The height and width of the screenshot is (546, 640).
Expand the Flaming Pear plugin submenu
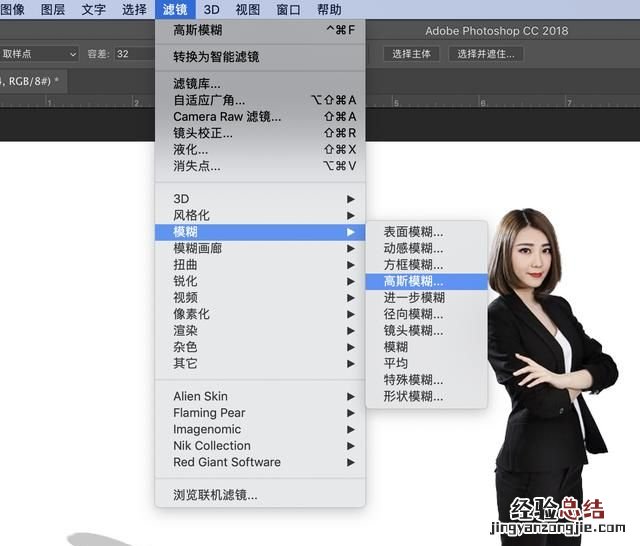tap(260, 413)
